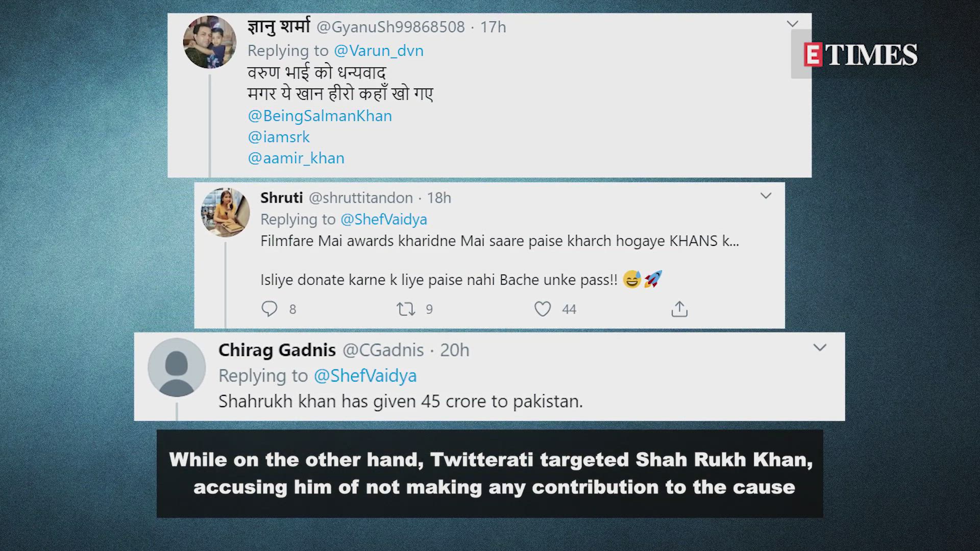Expand options chevron on Shruti's tweet

point(766,196)
